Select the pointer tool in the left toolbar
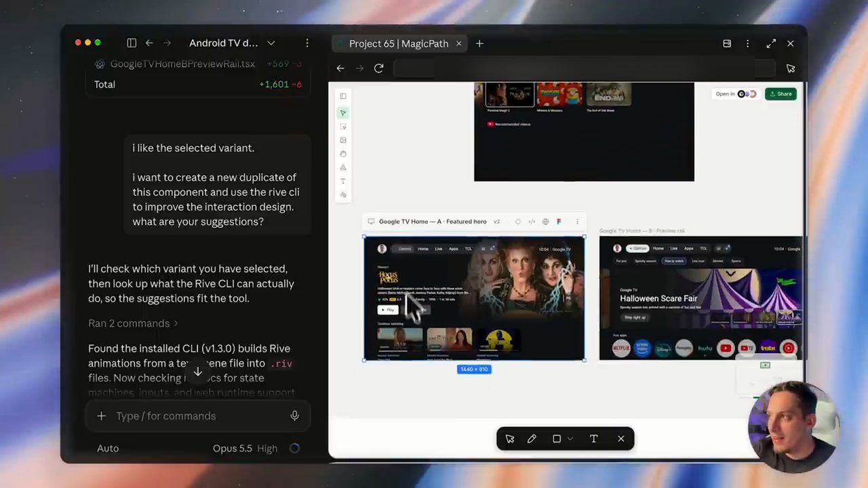868x488 pixels. (343, 113)
